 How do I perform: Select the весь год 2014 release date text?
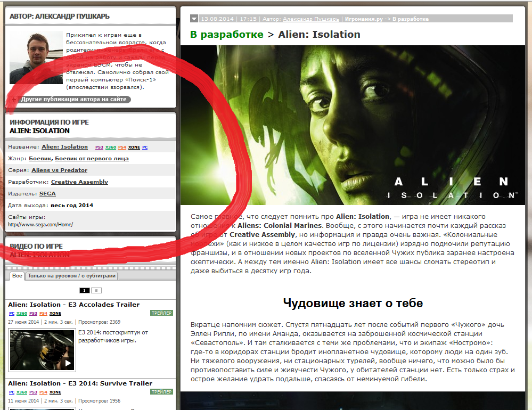[x=72, y=205]
